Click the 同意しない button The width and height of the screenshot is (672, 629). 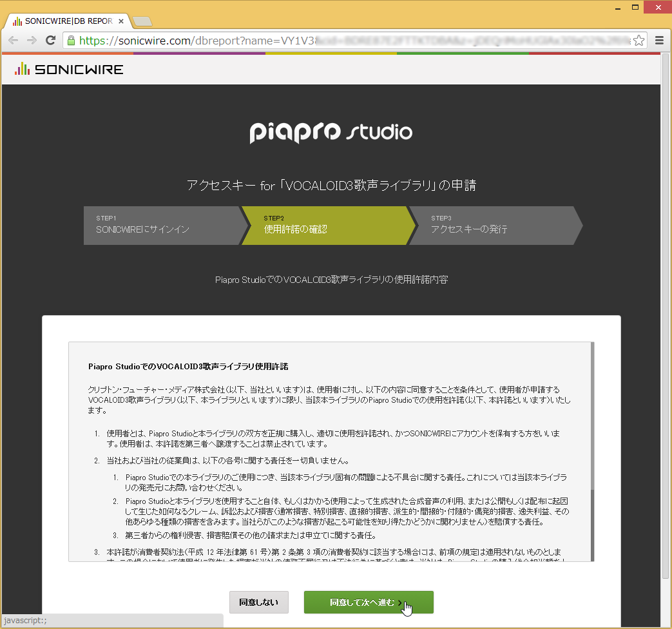point(258,603)
